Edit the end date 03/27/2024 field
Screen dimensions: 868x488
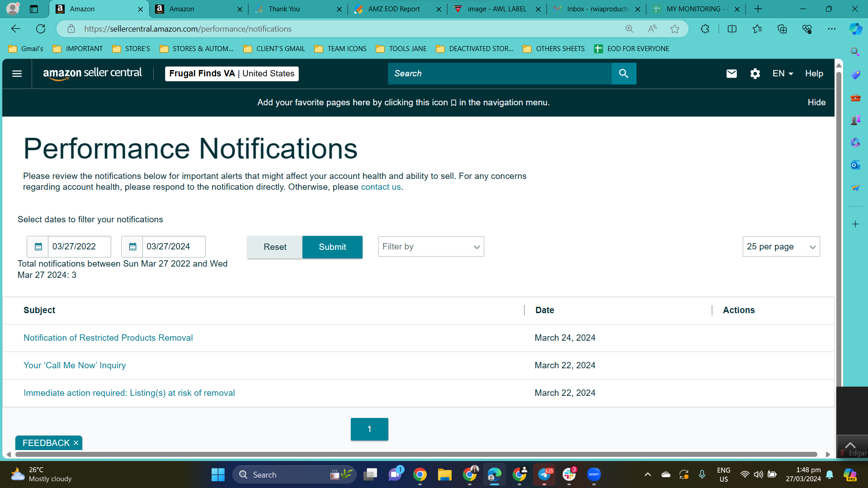174,247
